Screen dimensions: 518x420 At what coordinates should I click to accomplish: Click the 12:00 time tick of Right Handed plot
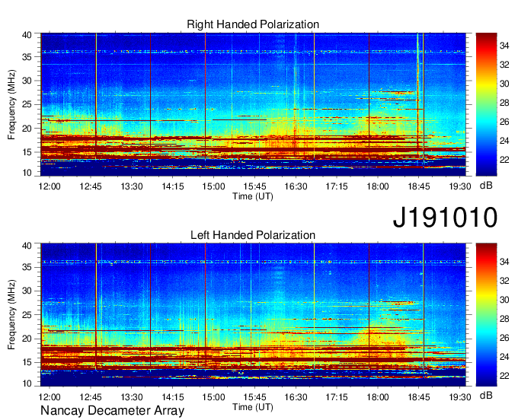coord(50,186)
